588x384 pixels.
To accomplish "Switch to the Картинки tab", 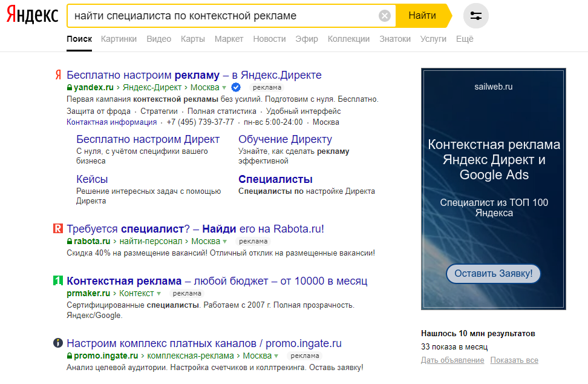I will (119, 38).
